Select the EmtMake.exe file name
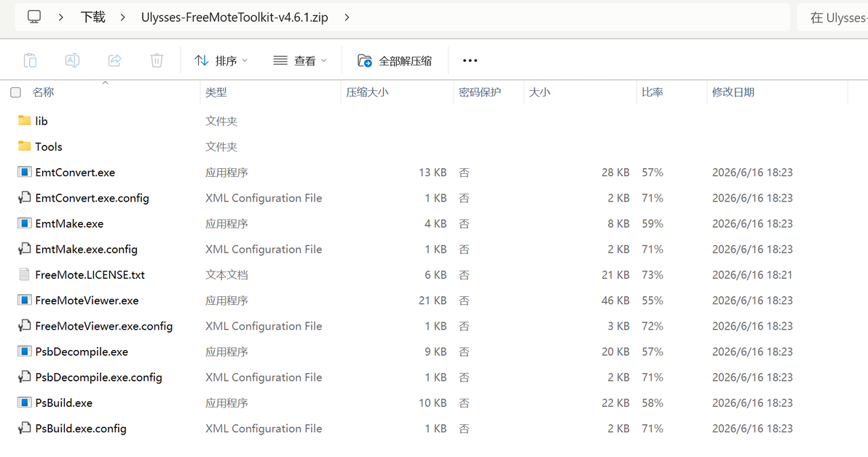Viewport: 868px width, 457px height. tap(69, 223)
